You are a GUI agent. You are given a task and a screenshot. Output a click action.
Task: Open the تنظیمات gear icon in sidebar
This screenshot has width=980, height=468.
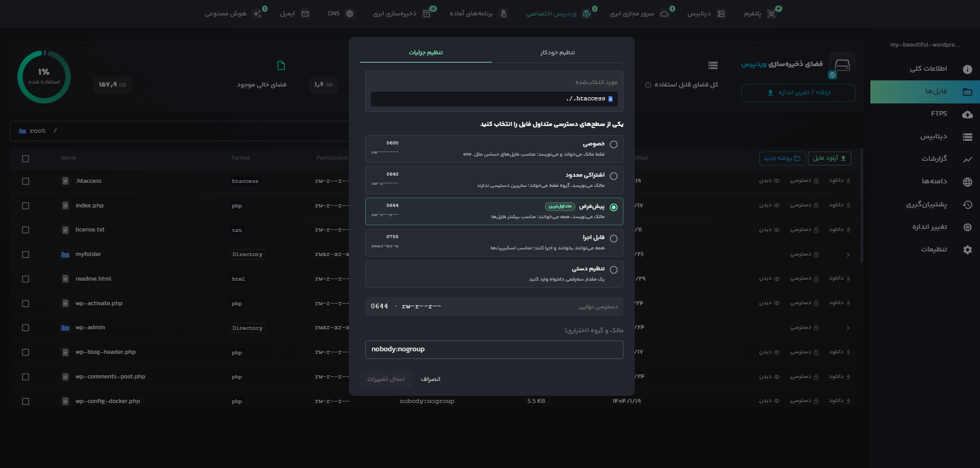[x=967, y=249]
